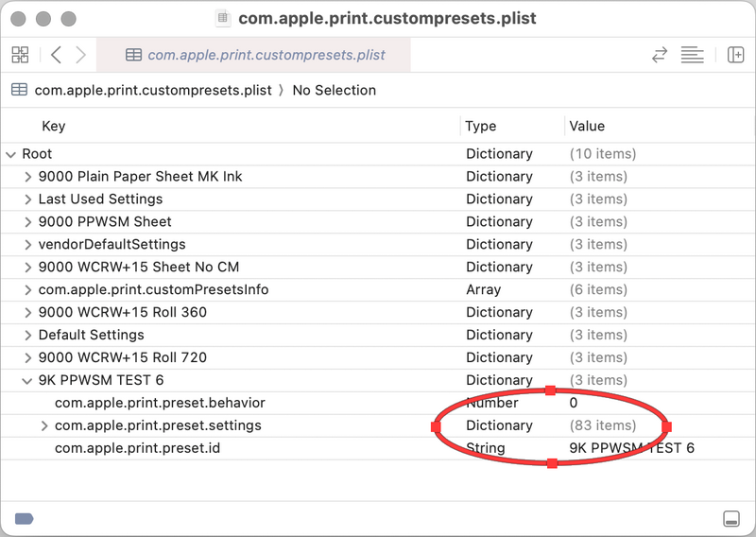Click the Value column header

point(586,126)
